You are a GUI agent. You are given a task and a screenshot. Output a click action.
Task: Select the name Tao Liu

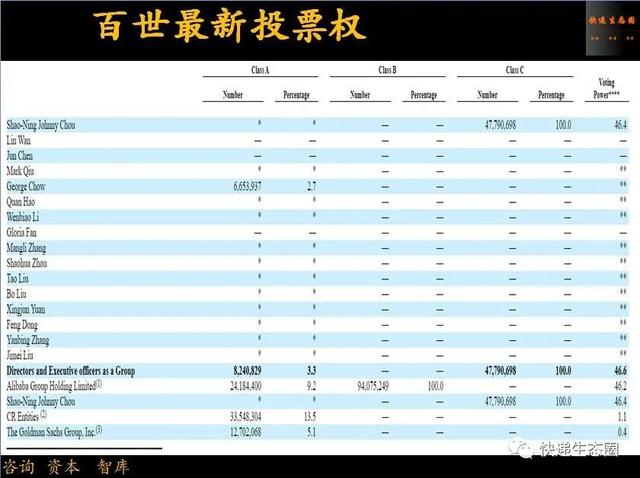18,278
